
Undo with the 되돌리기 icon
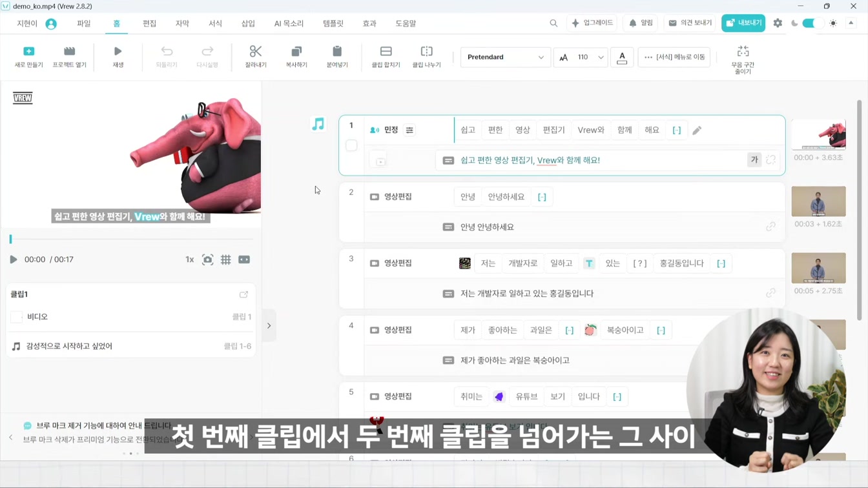click(x=167, y=51)
